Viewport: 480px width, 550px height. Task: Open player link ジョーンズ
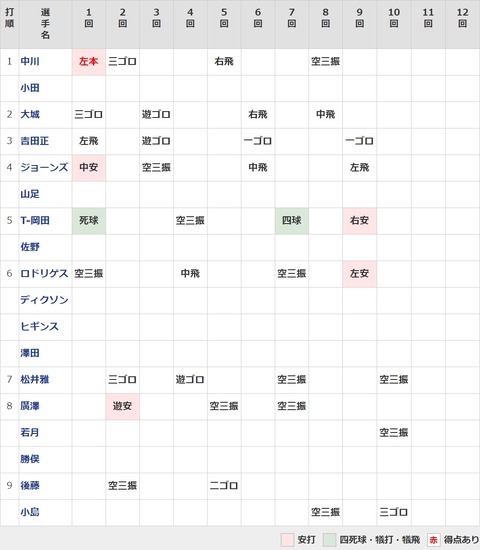(44, 167)
